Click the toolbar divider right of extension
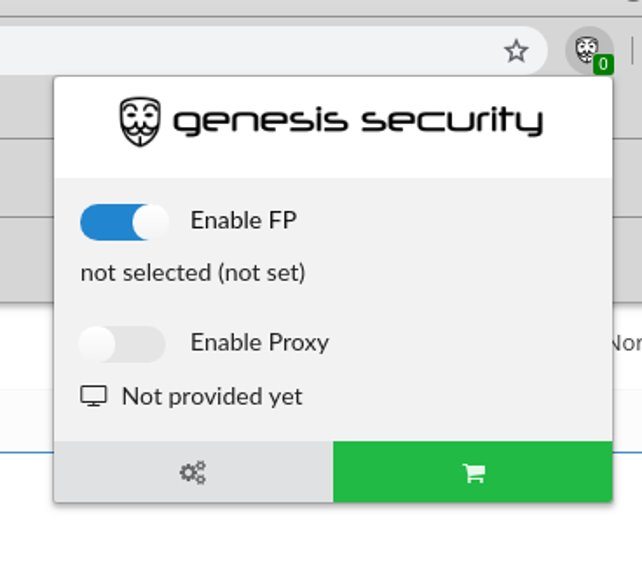The image size is (642, 565). click(x=633, y=50)
